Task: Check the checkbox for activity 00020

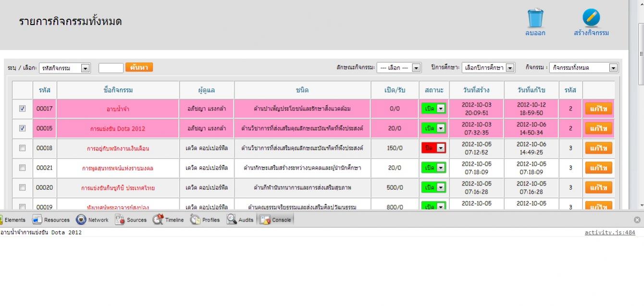Action: pyautogui.click(x=22, y=187)
